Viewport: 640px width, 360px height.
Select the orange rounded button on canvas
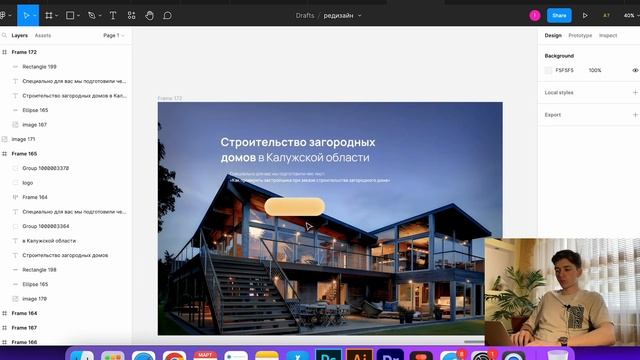294,207
